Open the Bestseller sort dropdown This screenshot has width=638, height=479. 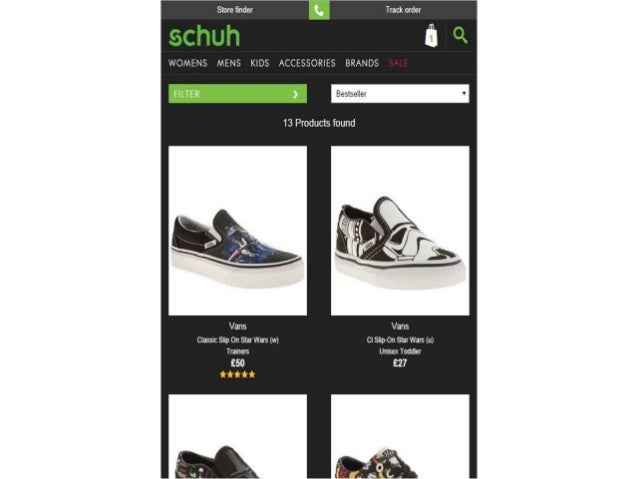400,94
